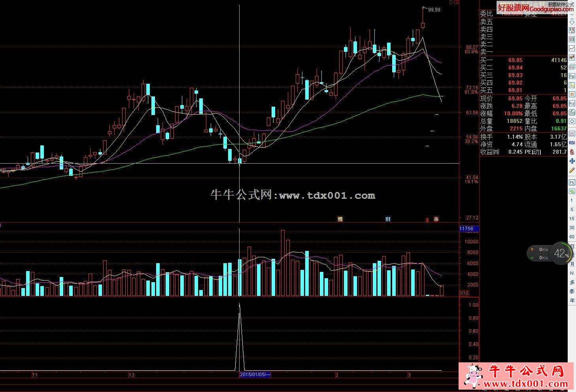
Task: Click the down-arrow icon in right sidebar
Action: click(572, 21)
